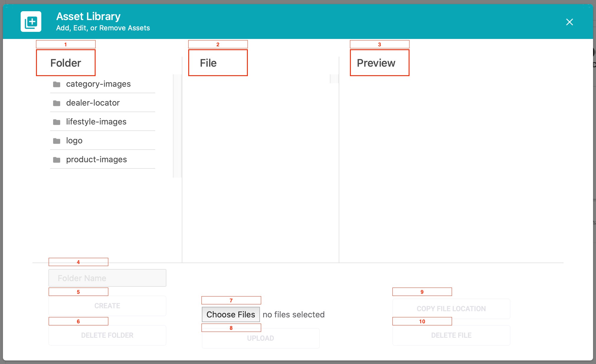Close the Asset Library dialog
This screenshot has width=596, height=364.
point(569,22)
